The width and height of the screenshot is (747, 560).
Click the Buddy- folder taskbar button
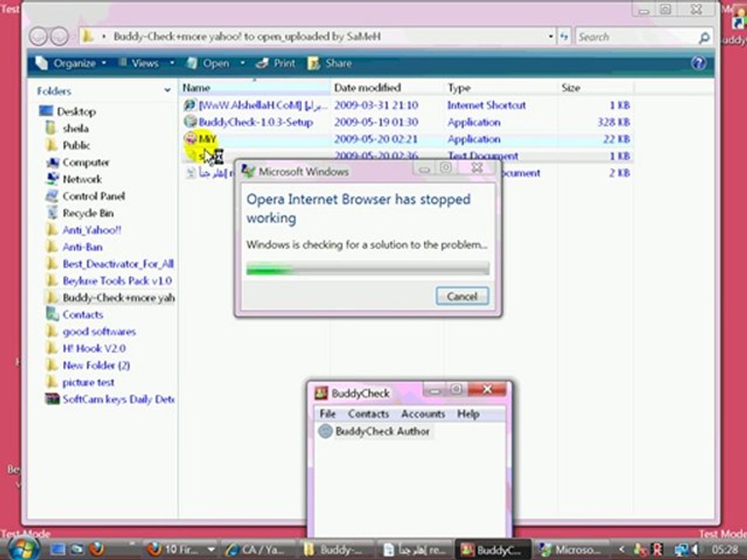(x=335, y=550)
